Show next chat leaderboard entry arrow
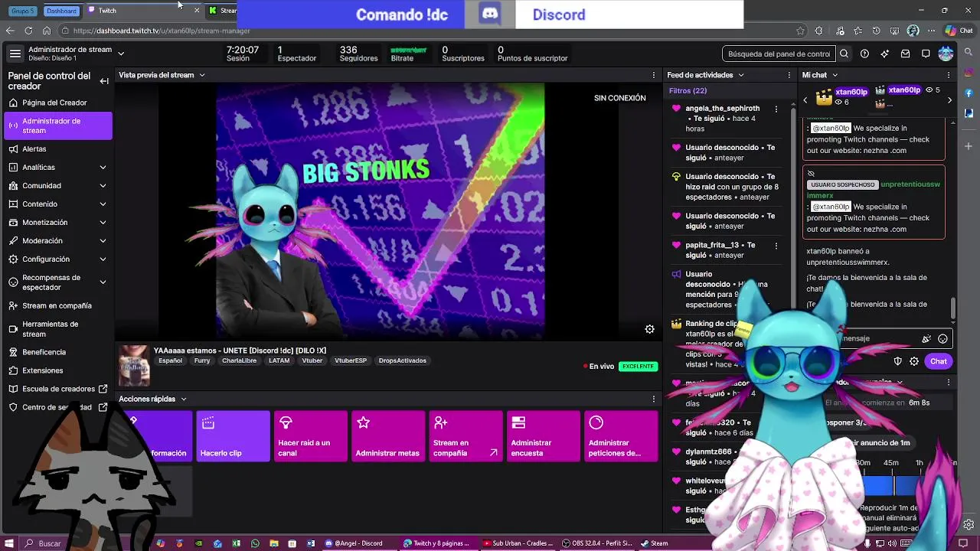 coord(949,100)
